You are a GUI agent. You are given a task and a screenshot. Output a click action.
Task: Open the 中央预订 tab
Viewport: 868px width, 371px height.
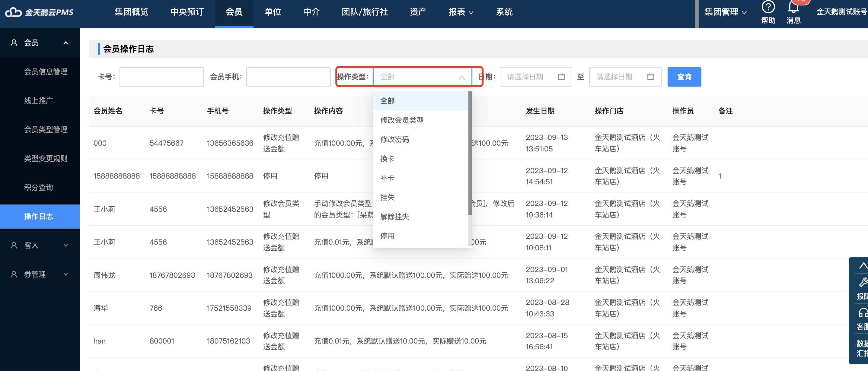[x=187, y=12]
